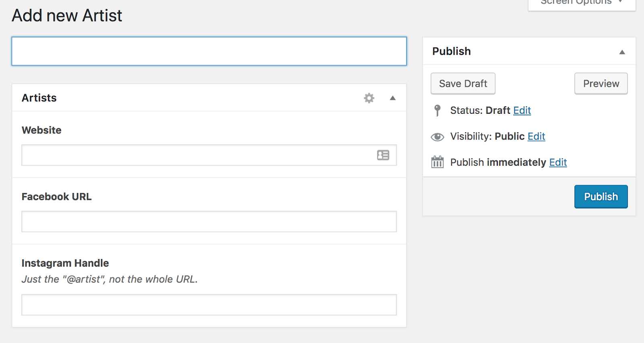This screenshot has width=644, height=343.
Task: Click the Preview button
Action: click(601, 84)
